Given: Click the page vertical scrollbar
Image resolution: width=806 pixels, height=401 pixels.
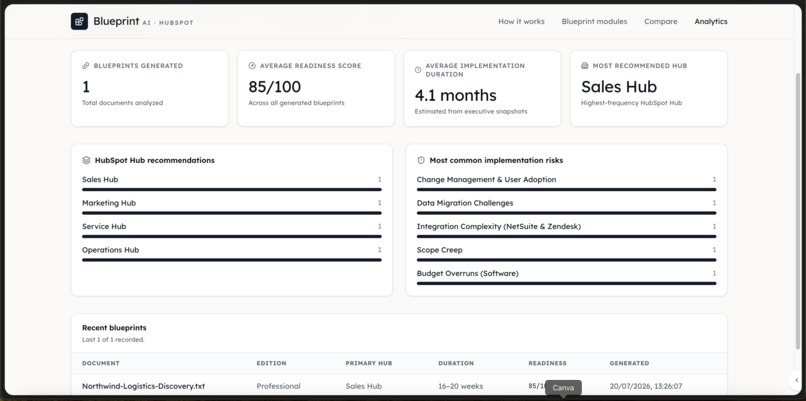Looking at the screenshot, I should pos(798,211).
